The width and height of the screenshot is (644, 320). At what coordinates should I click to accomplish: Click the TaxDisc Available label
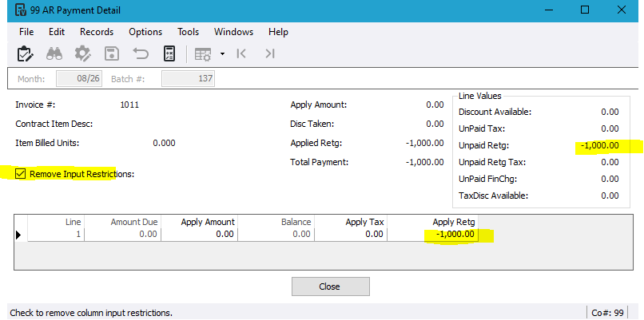493,196
